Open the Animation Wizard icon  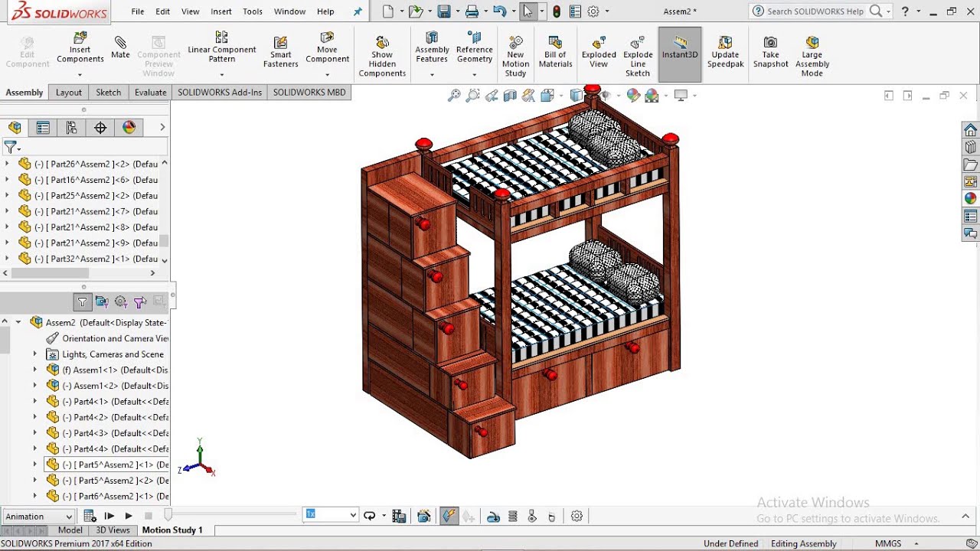424,517
